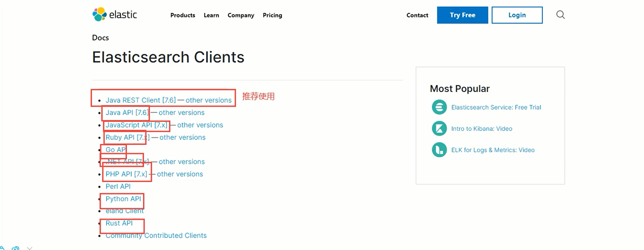This screenshot has height=250, width=644.
Task: Open the eland Client link
Action: [x=124, y=211]
